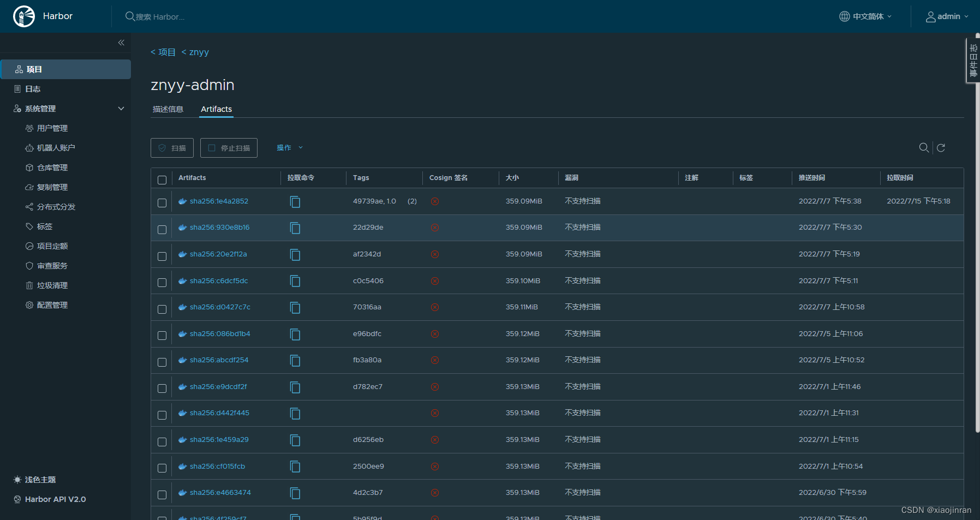This screenshot has width=980, height=520.
Task: Expand the (2) tags count for 49739ae
Action: click(x=412, y=201)
